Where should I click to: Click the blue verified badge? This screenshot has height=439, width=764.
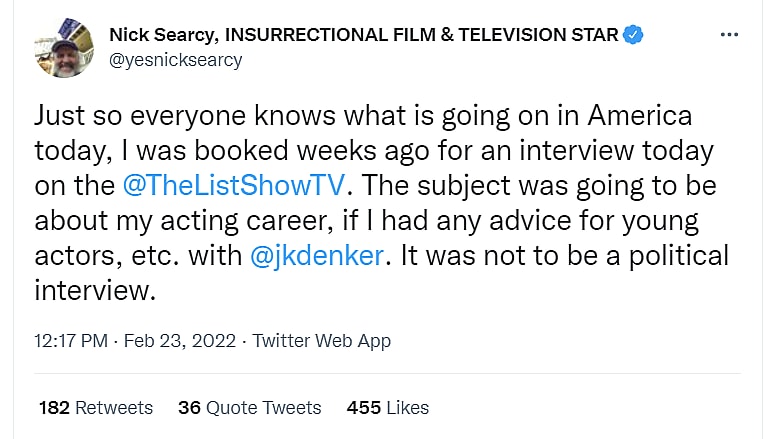coord(634,37)
